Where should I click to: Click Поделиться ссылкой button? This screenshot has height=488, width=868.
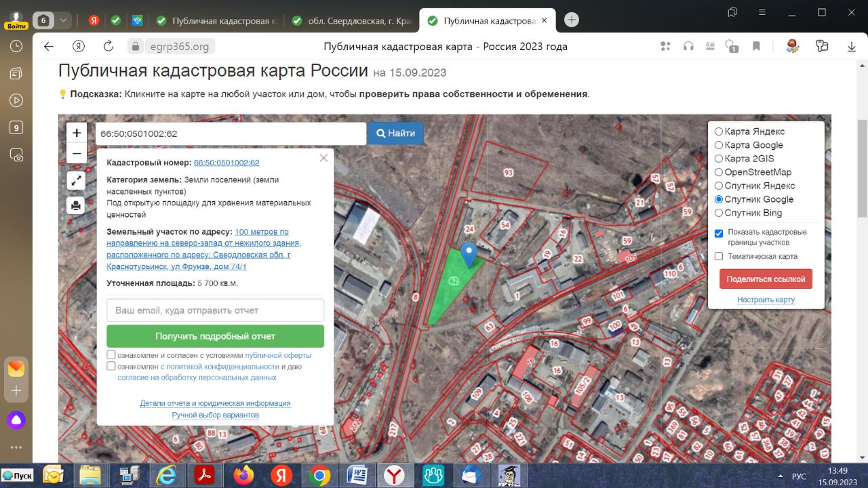click(766, 279)
